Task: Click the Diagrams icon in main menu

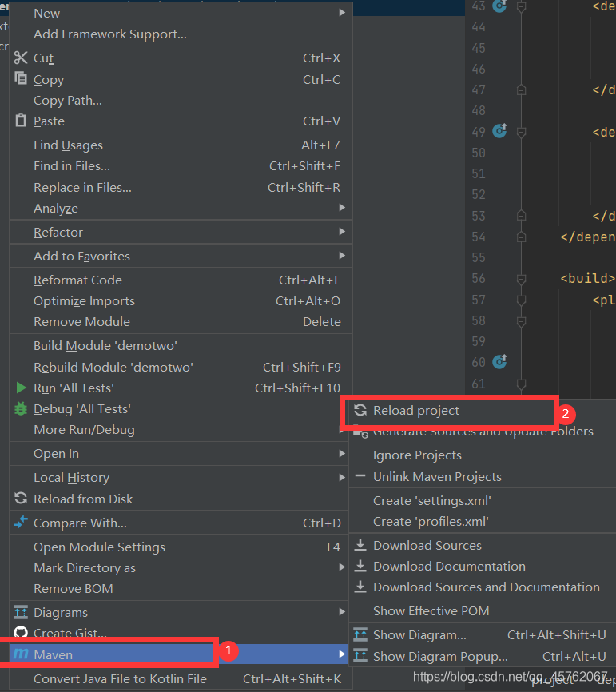Action: pos(21,612)
